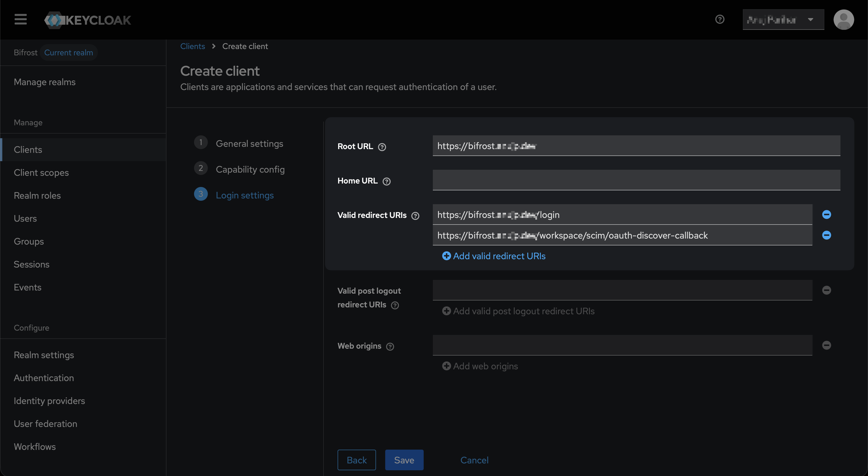
Task: Remove the /login redirect URI entry
Action: [x=827, y=214]
